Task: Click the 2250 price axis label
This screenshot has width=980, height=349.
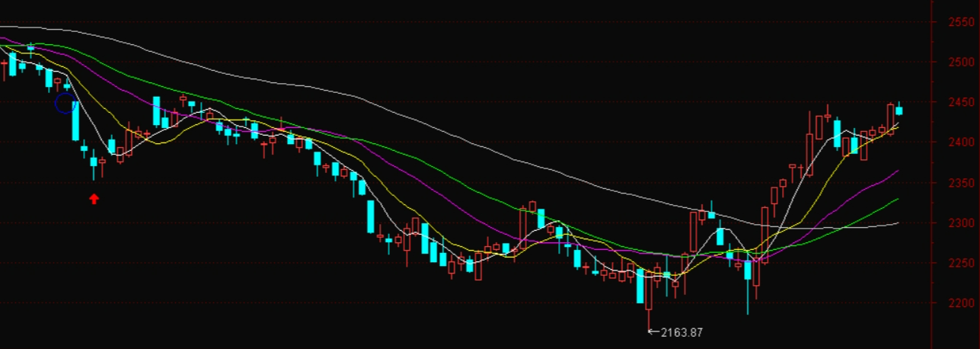Action: [960, 264]
